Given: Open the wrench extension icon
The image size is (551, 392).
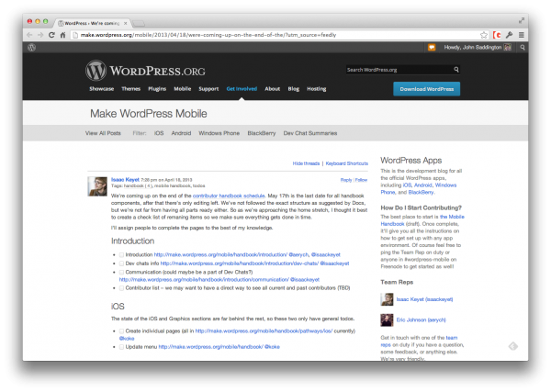Looking at the screenshot, I should point(509,35).
